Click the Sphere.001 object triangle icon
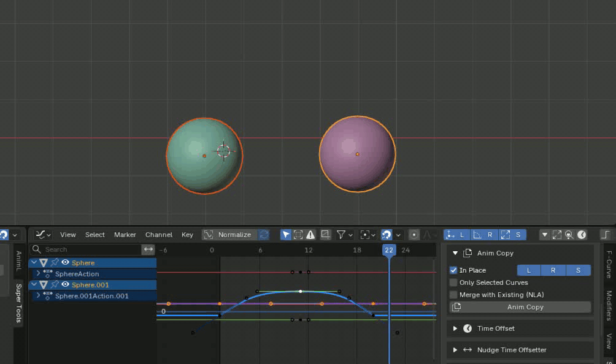Image resolution: width=616 pixels, height=364 pixels. [44, 284]
